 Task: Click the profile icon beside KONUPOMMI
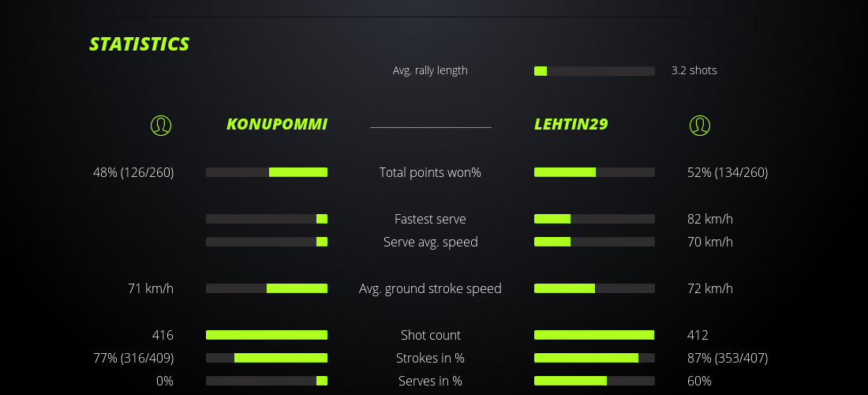161,125
